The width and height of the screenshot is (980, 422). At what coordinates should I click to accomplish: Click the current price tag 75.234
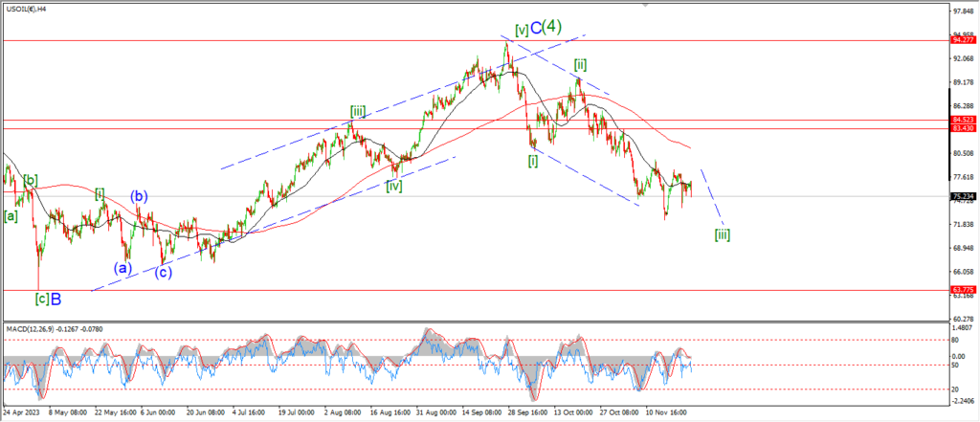pyautogui.click(x=963, y=196)
